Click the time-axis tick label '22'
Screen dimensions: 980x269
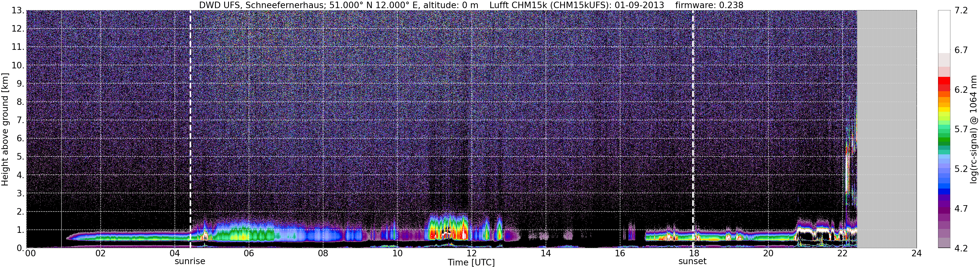[842, 253]
